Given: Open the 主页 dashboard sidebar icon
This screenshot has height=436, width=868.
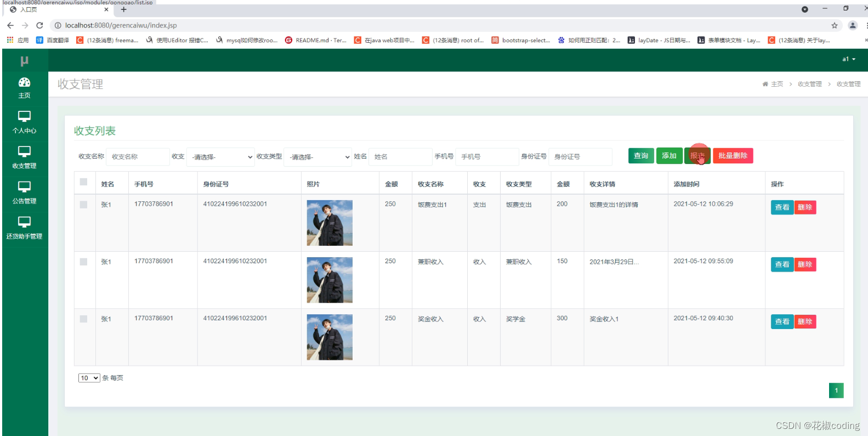Looking at the screenshot, I should tap(24, 87).
